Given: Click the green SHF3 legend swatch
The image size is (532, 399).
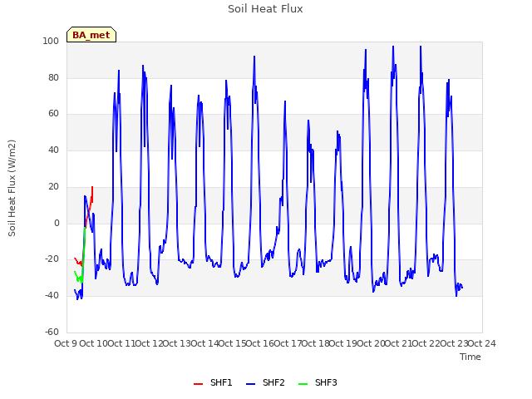Looking at the screenshot, I should 303,384.
